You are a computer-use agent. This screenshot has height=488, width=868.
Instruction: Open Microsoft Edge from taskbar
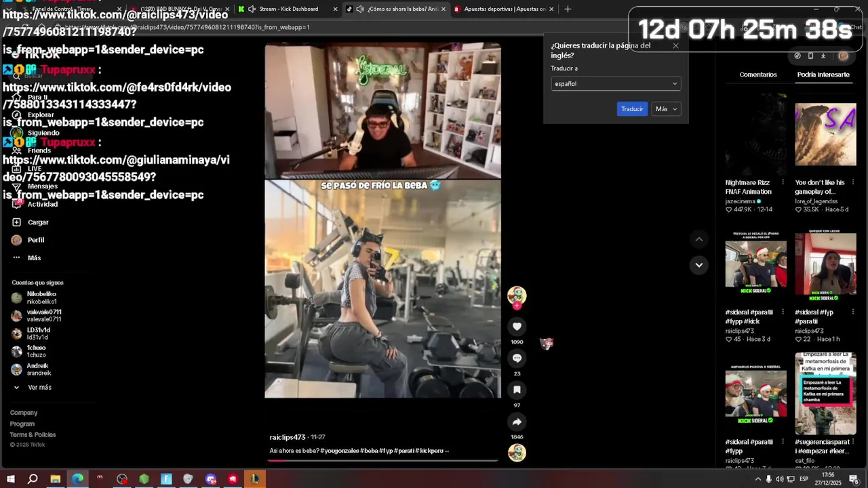[77, 479]
